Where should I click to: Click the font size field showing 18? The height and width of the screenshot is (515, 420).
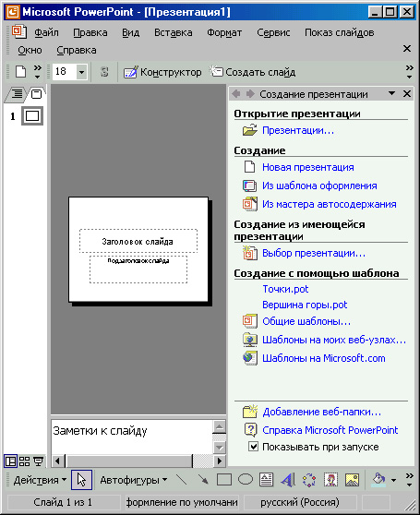65,72
